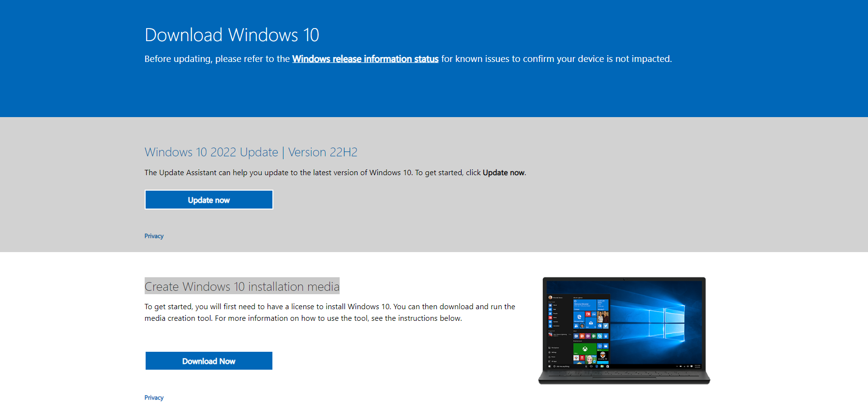Open Privacy link under Update now
Image resolution: width=868 pixels, height=420 pixels.
(x=154, y=236)
